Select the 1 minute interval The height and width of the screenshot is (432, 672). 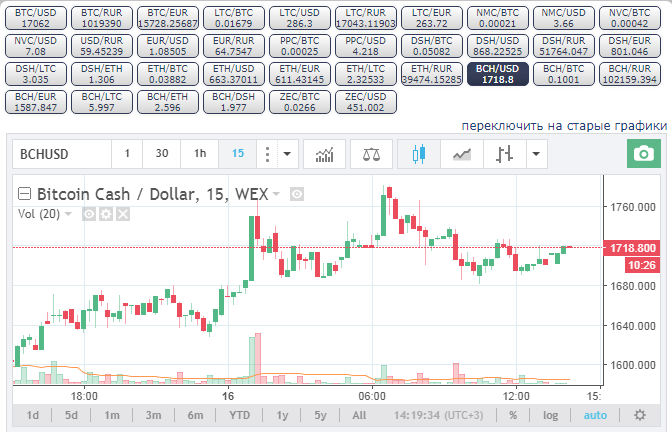click(127, 154)
